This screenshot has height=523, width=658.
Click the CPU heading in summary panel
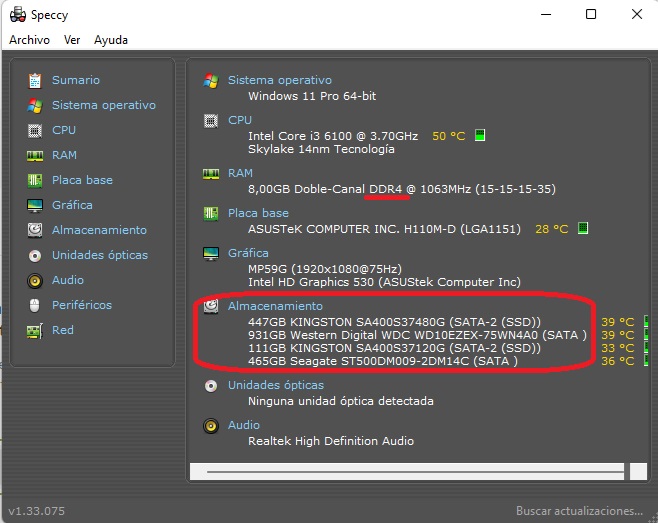point(240,120)
